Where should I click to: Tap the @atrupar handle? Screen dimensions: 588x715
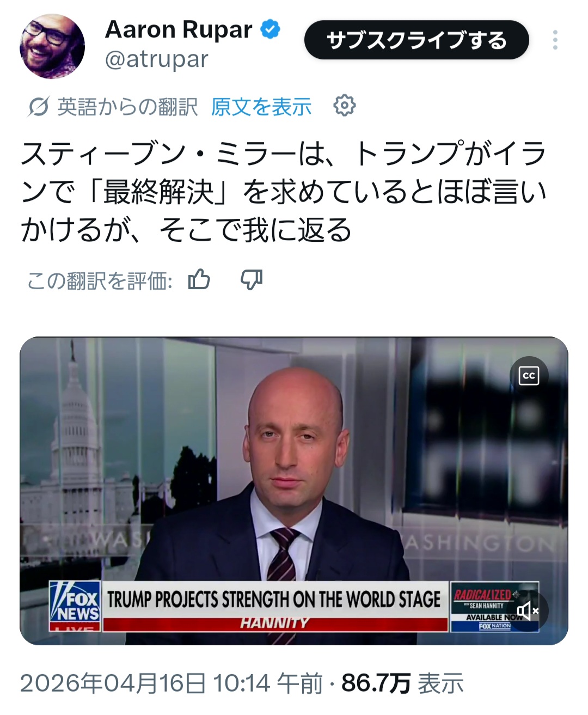[157, 59]
